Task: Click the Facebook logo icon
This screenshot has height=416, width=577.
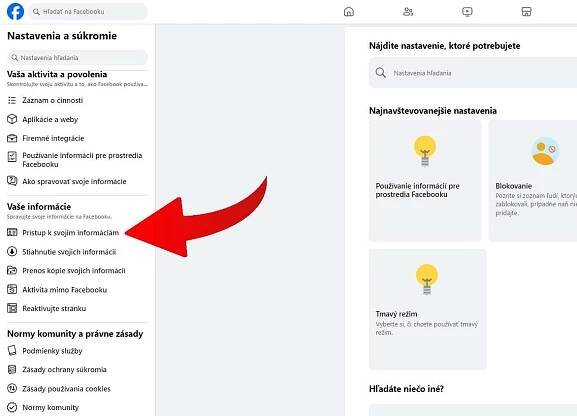Action: [x=15, y=11]
